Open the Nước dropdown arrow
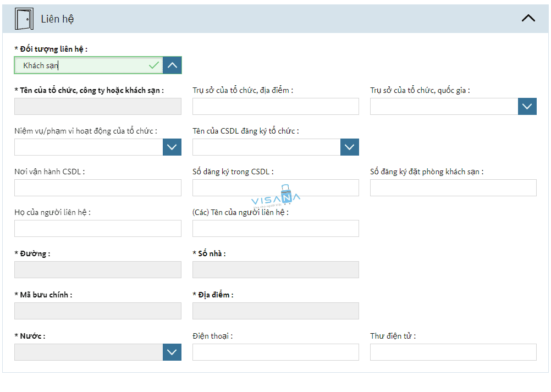Screen dimensions: 551x392 click(172, 352)
